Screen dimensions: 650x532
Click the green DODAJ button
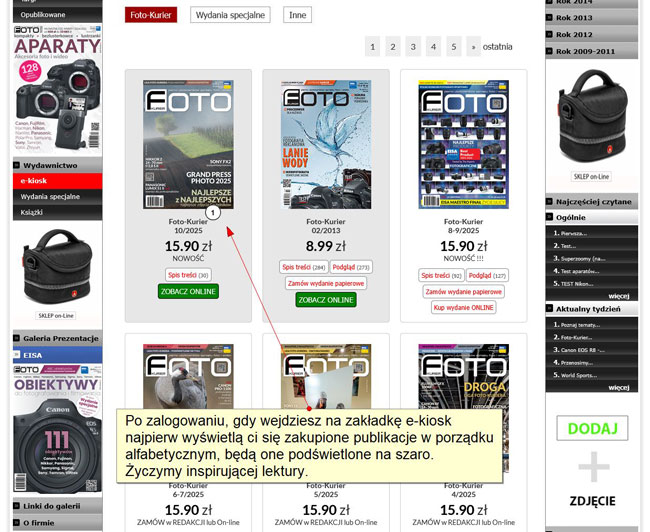click(592, 428)
